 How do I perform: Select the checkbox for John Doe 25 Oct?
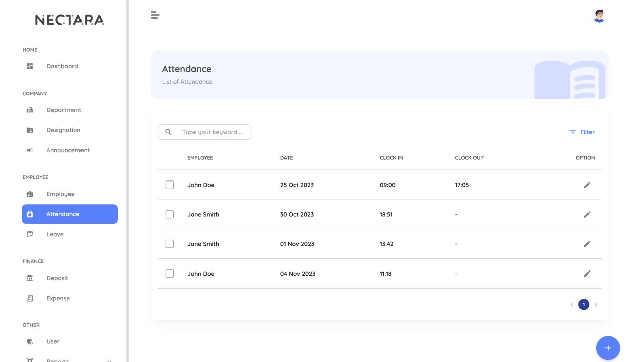pyautogui.click(x=170, y=185)
